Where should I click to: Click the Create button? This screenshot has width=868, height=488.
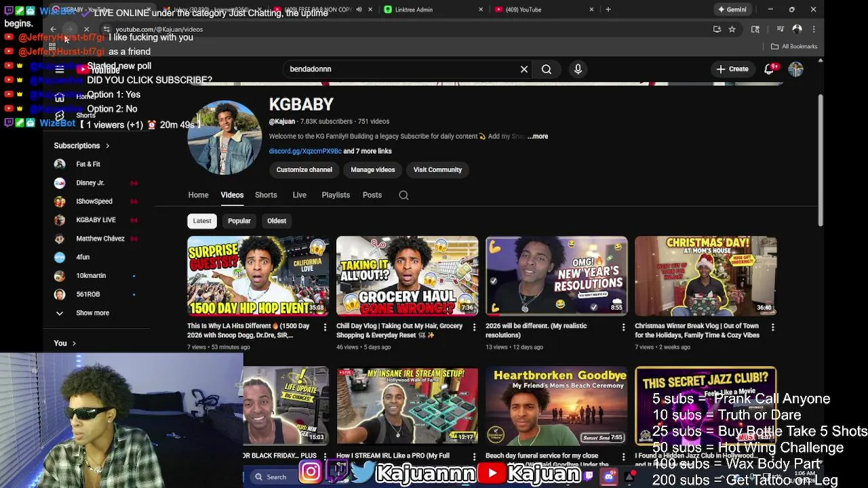(732, 69)
